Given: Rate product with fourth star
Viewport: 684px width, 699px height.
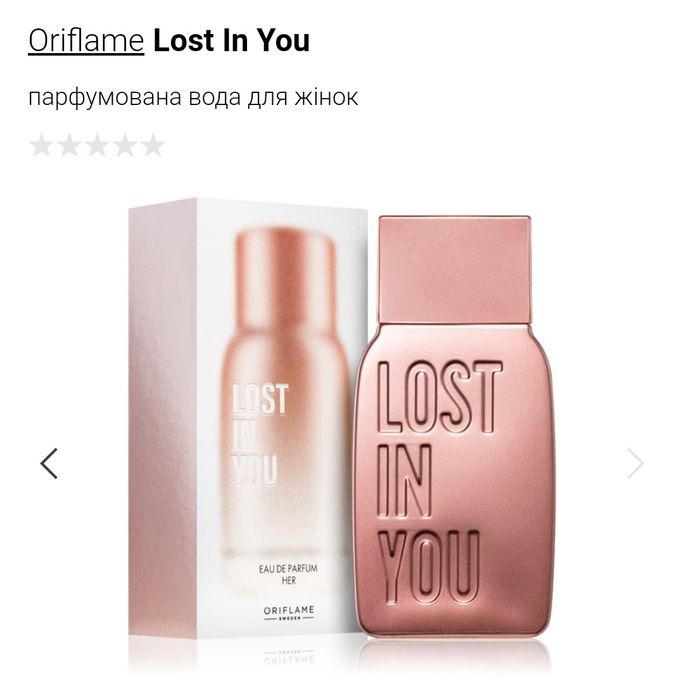Looking at the screenshot, I should 125,145.
